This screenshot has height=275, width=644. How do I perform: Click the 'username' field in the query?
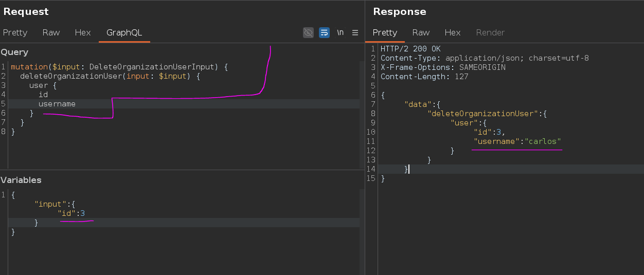coord(57,104)
